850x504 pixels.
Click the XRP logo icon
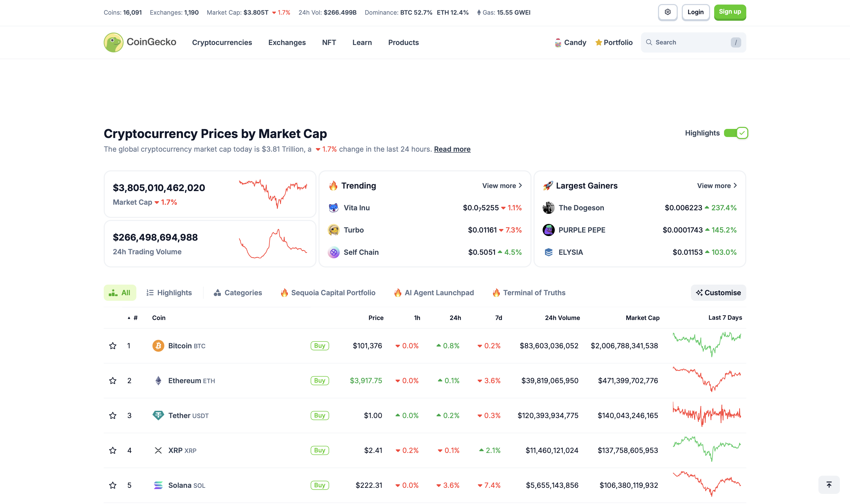tap(158, 450)
